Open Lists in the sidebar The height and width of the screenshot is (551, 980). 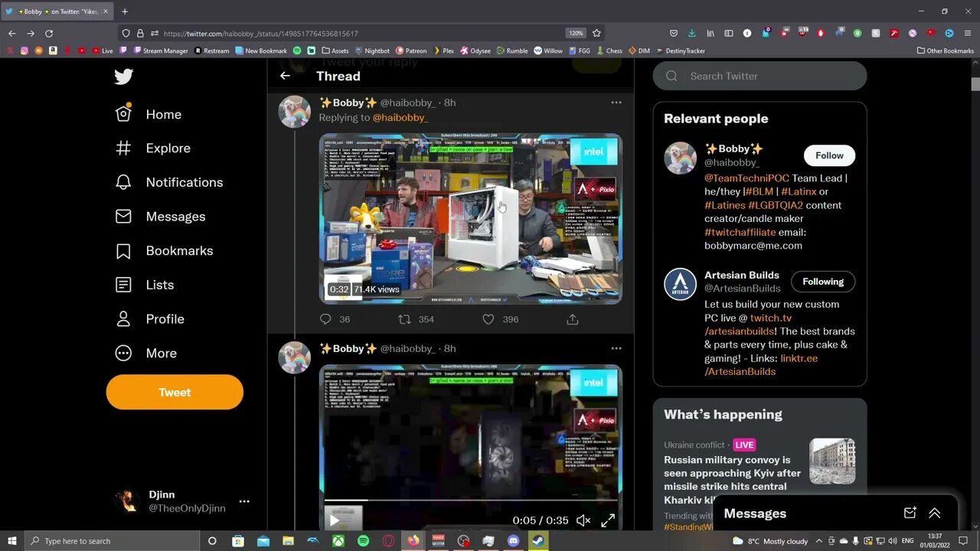point(145,285)
